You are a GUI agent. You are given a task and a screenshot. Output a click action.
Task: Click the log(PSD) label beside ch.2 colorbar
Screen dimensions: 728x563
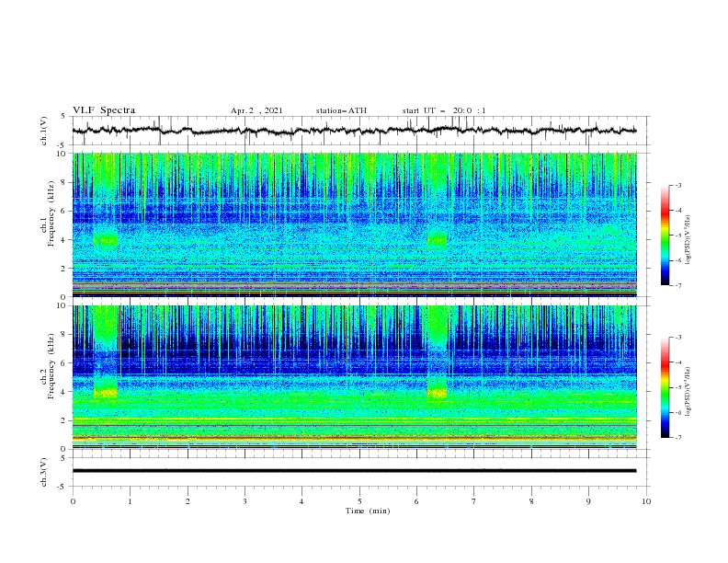click(688, 392)
